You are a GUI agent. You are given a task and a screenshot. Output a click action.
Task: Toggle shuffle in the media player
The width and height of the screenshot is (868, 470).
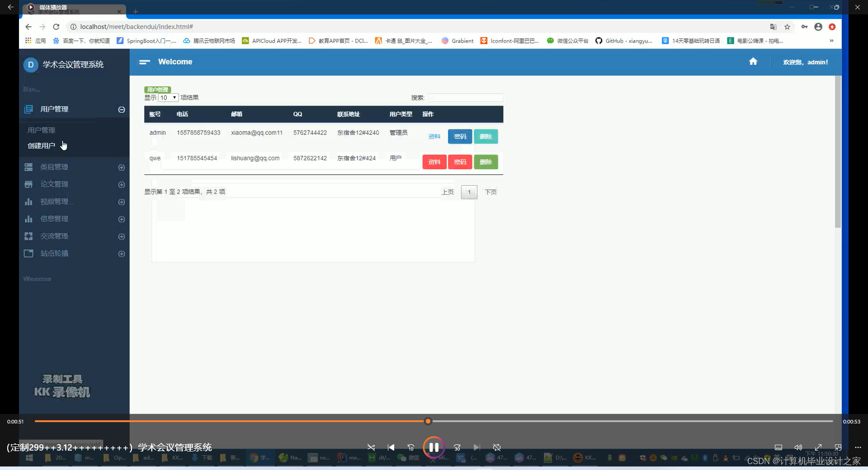point(371,447)
